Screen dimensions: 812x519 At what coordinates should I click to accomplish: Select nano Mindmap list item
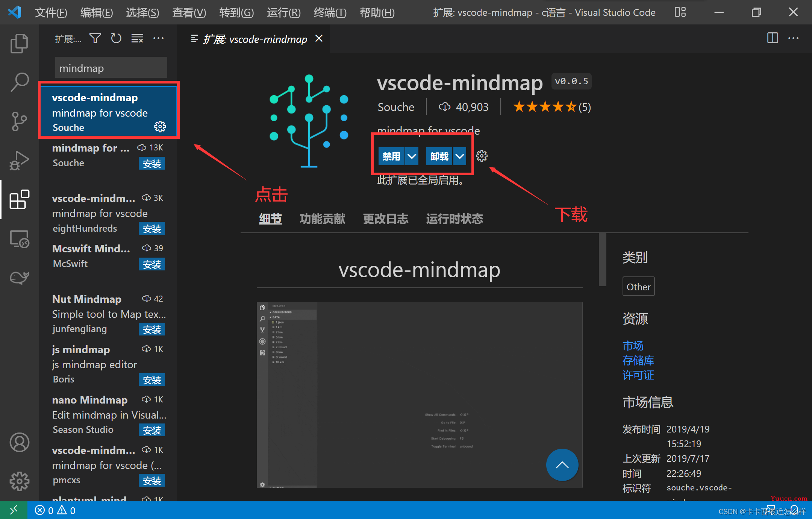coord(109,415)
